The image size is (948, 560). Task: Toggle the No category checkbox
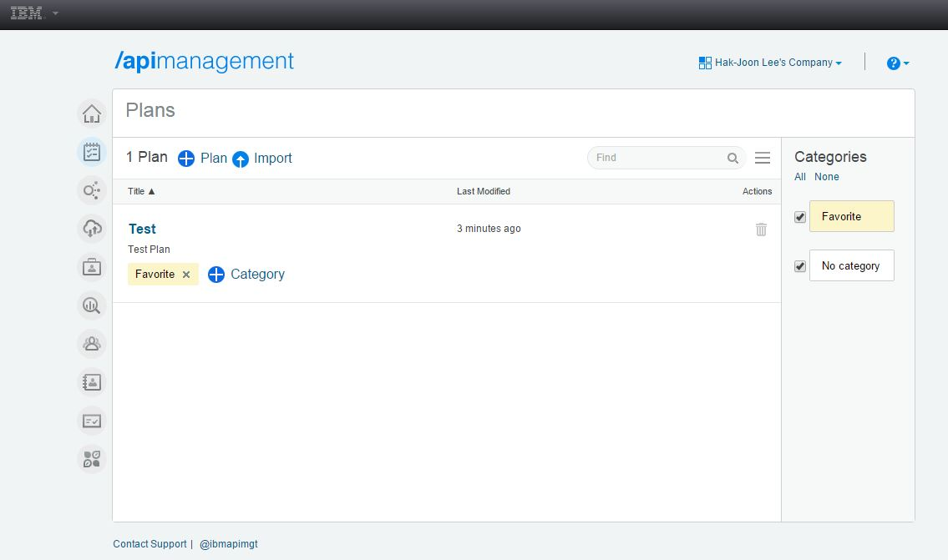(x=800, y=266)
